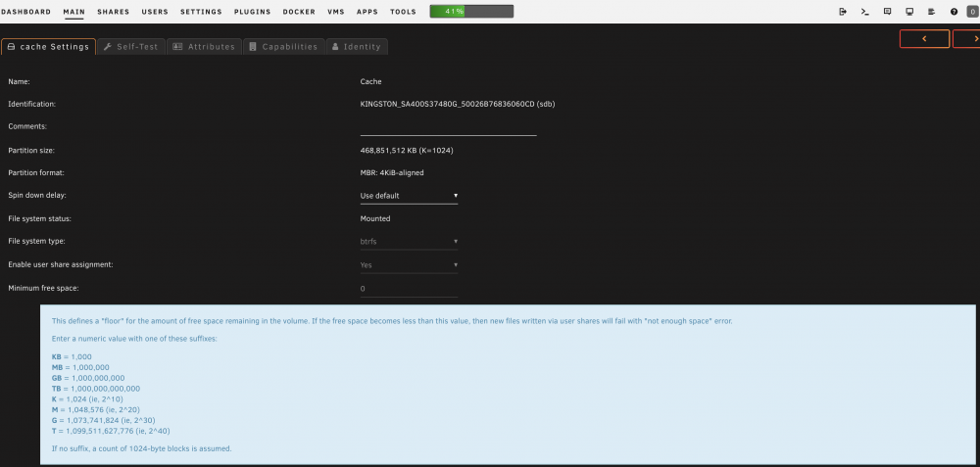The image size is (980, 467).
Task: Open the File system type dropdown
Action: tap(409, 241)
